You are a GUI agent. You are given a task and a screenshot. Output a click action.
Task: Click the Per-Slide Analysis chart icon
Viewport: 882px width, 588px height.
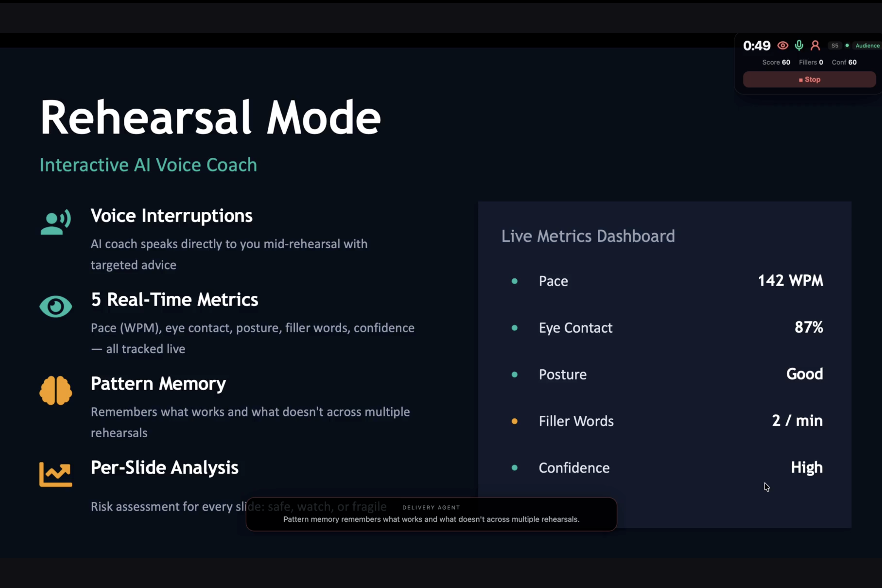click(x=56, y=474)
